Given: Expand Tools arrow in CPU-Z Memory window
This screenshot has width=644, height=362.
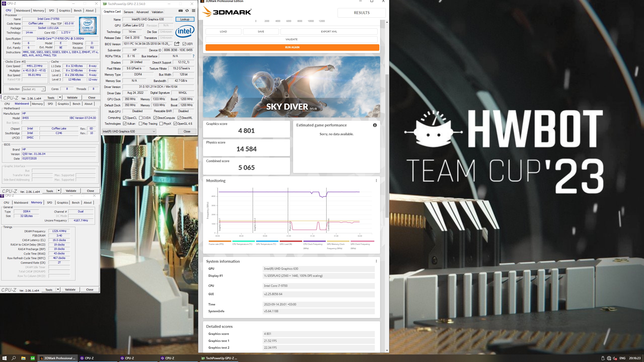Looking at the screenshot, I should pyautogui.click(x=58, y=290).
